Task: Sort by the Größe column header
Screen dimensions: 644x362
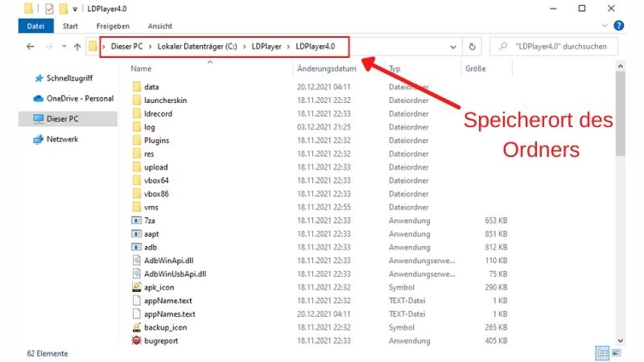Action: coord(476,68)
